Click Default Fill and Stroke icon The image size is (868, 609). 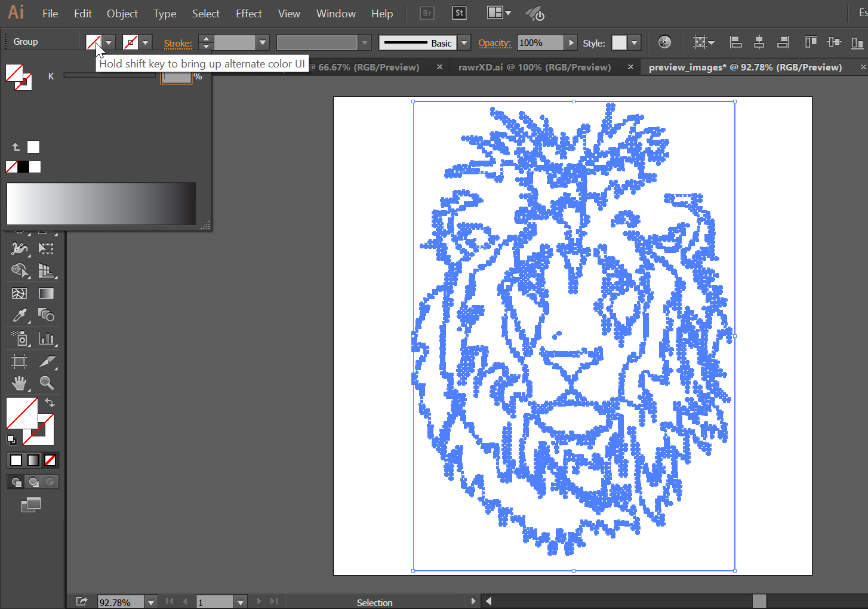[x=11, y=440]
